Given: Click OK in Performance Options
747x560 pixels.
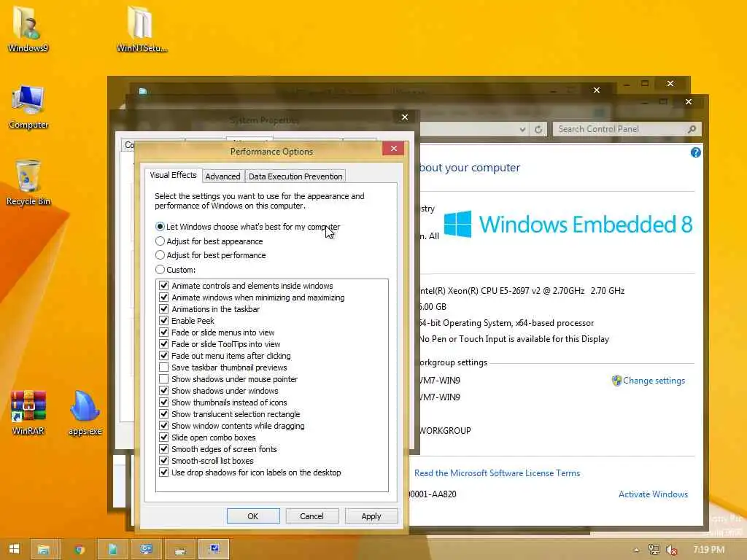Looking at the screenshot, I should (x=253, y=516).
